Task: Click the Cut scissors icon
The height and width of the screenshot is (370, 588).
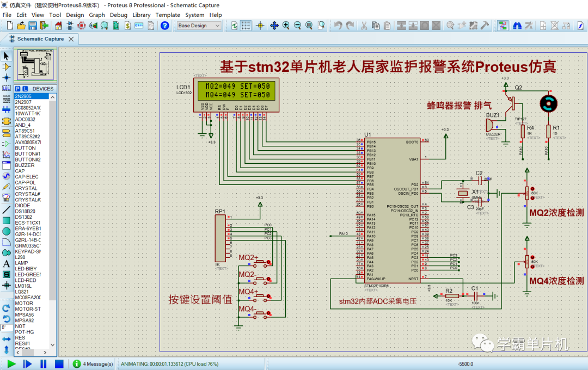Action: pos(364,26)
